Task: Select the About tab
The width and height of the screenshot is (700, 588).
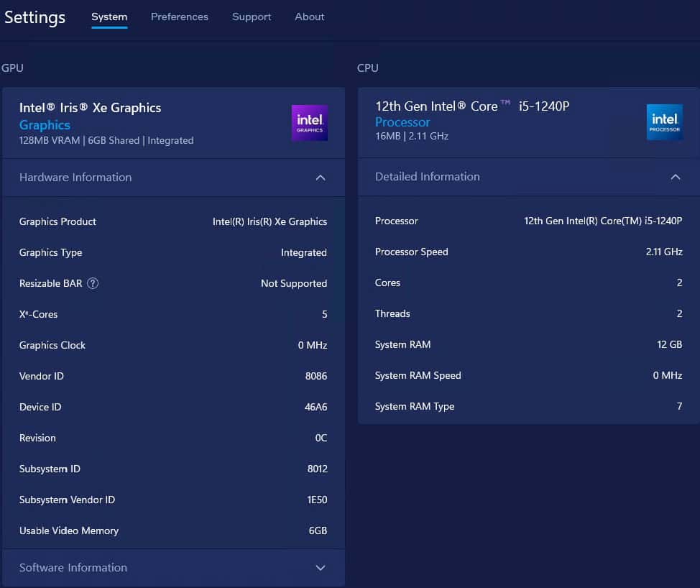Action: coord(309,17)
